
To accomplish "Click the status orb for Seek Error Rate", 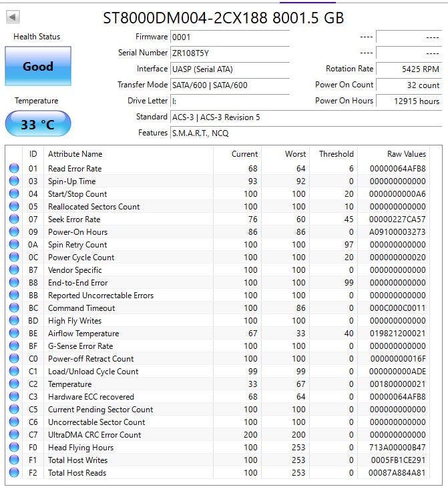I will point(14,219).
